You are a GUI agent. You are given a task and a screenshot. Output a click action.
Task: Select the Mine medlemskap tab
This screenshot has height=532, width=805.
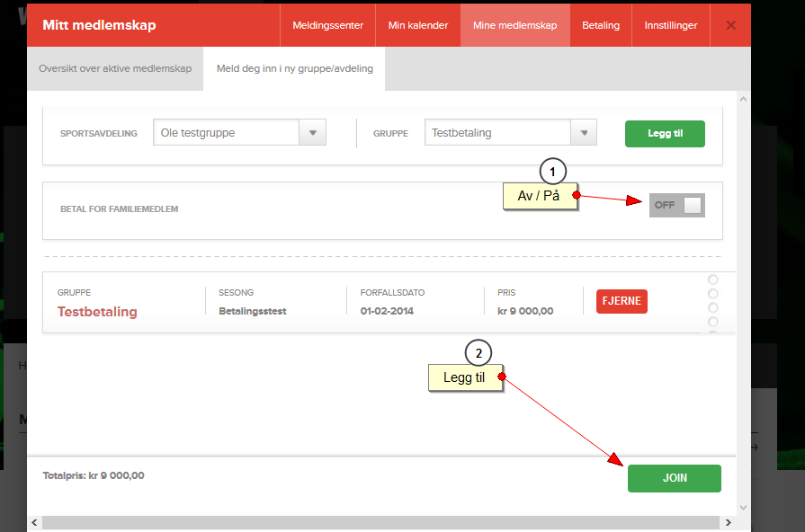pyautogui.click(x=515, y=25)
